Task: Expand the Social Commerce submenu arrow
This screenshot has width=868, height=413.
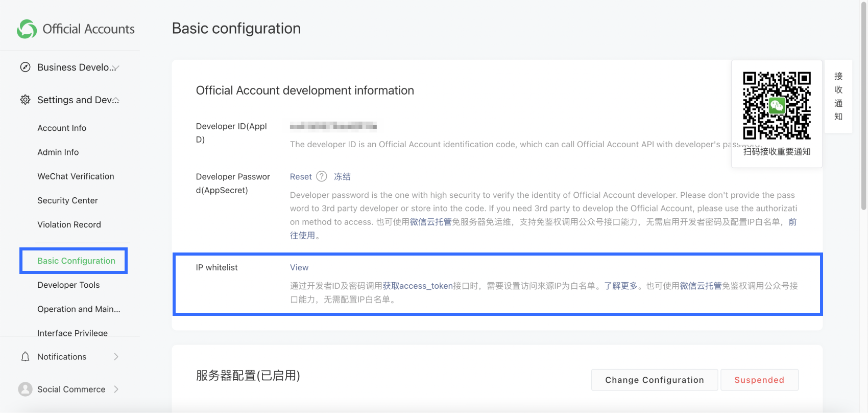Action: point(116,389)
